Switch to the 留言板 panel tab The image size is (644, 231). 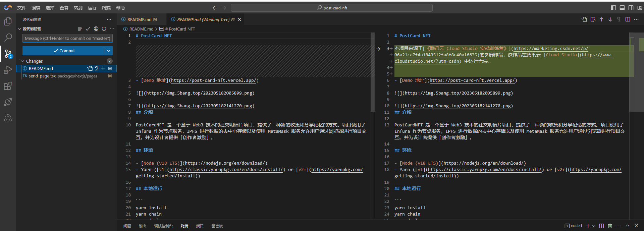point(217,226)
